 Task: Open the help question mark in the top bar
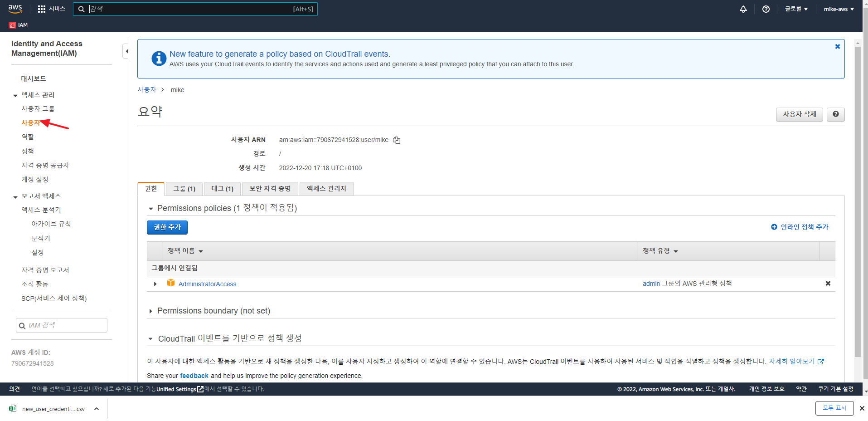(766, 9)
